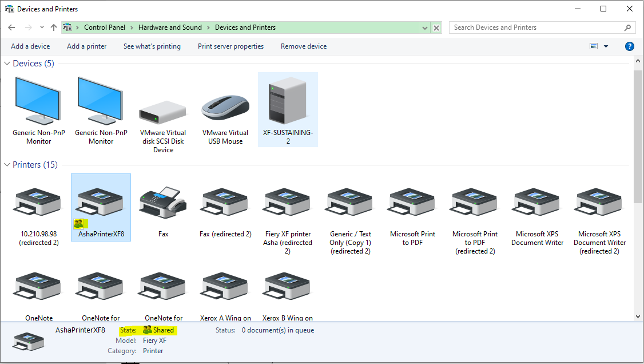Expand the chevron after Control Panel
The image size is (644, 364).
(x=132, y=27)
